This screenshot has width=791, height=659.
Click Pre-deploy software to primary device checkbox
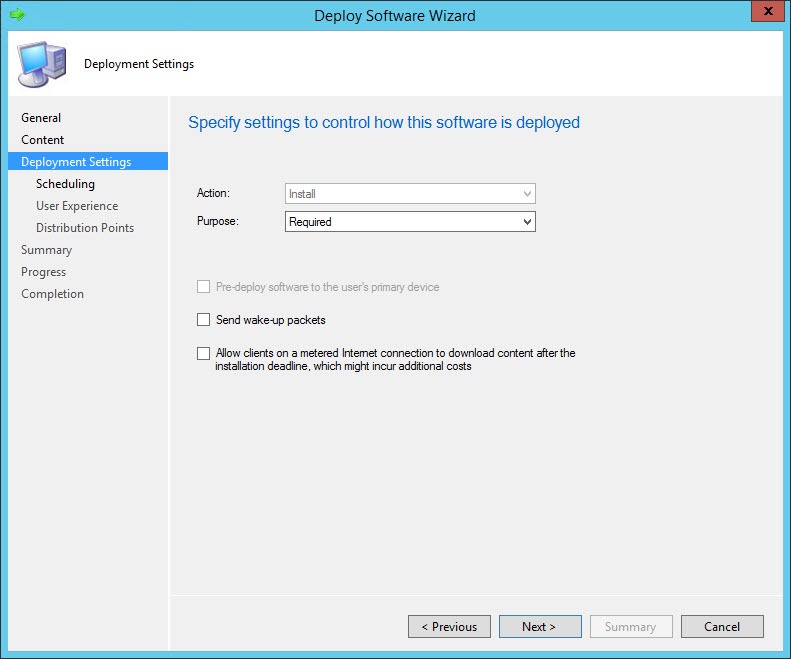tap(204, 287)
